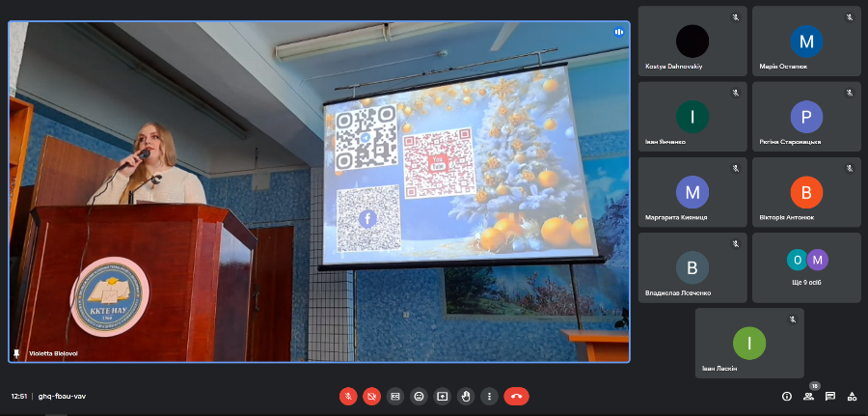Click Владислав Лсевченко's avatar letter B

(x=692, y=267)
